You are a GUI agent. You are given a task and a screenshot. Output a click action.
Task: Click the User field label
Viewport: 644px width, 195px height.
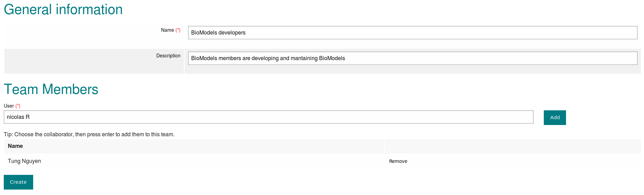(x=9, y=106)
